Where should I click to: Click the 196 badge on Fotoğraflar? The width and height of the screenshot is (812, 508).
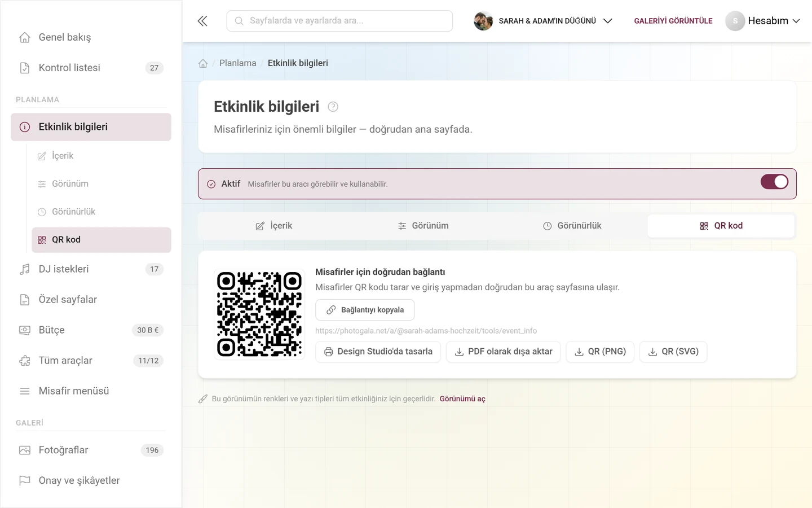tap(152, 450)
